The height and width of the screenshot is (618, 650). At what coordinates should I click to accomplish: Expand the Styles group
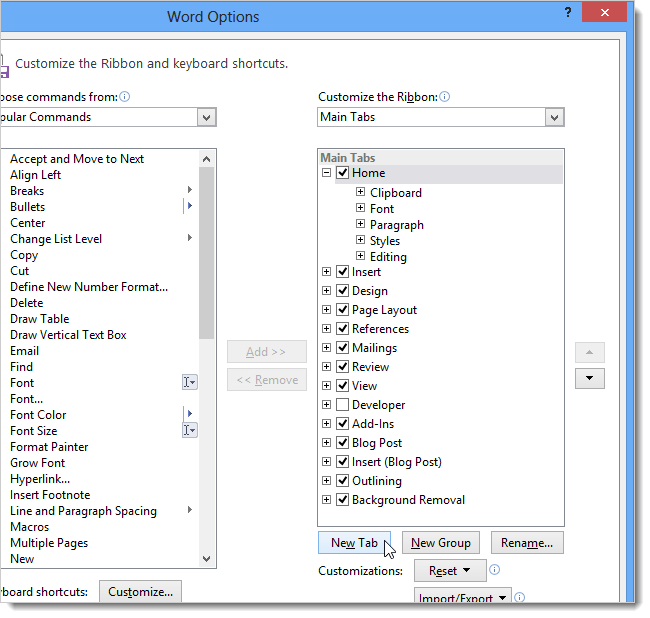(361, 240)
